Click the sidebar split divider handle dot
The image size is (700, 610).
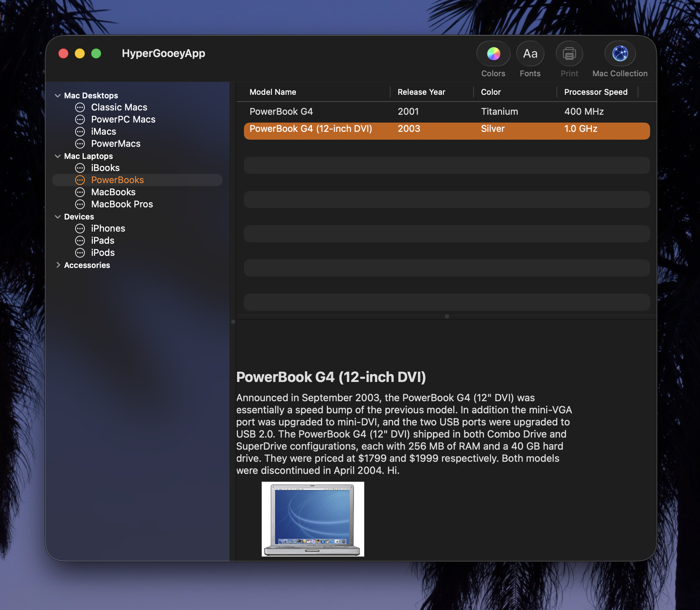tap(233, 322)
